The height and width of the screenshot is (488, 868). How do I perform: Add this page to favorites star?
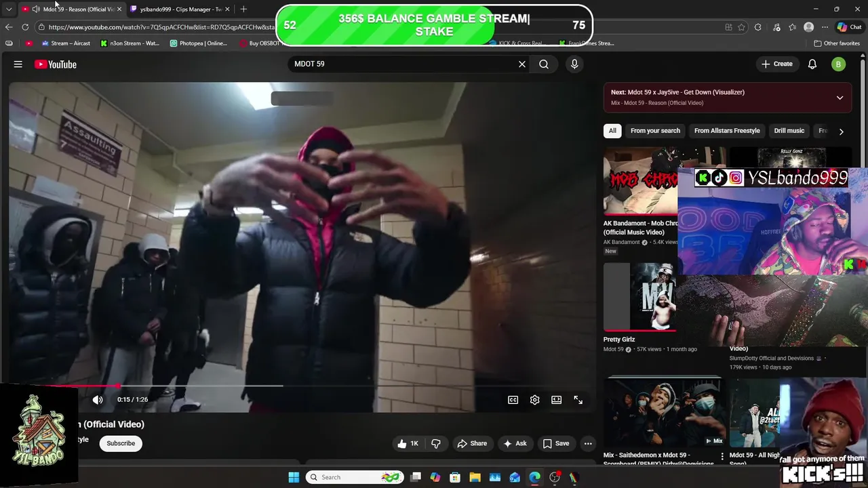click(742, 27)
